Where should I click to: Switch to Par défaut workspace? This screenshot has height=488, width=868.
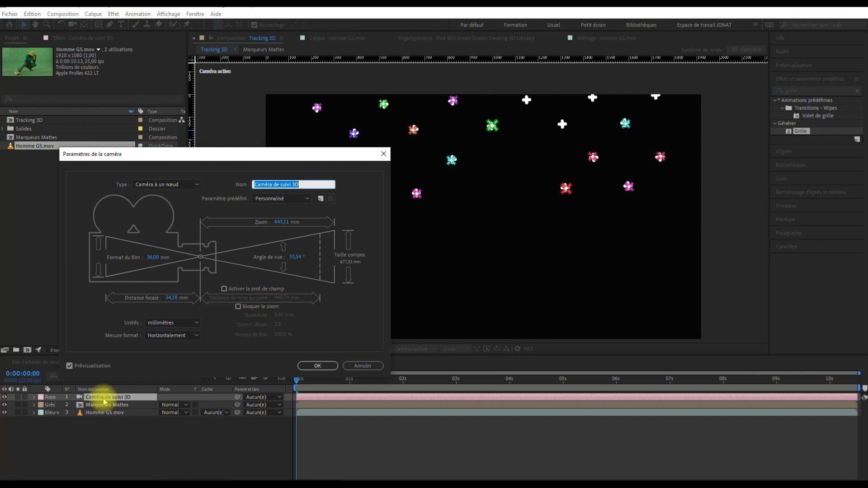click(472, 25)
